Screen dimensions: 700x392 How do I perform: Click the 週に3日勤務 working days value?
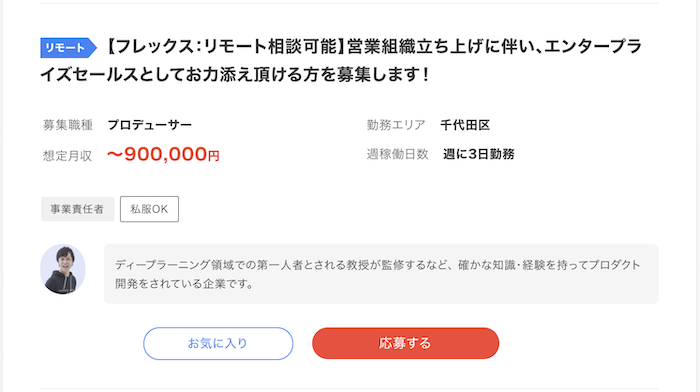(479, 154)
